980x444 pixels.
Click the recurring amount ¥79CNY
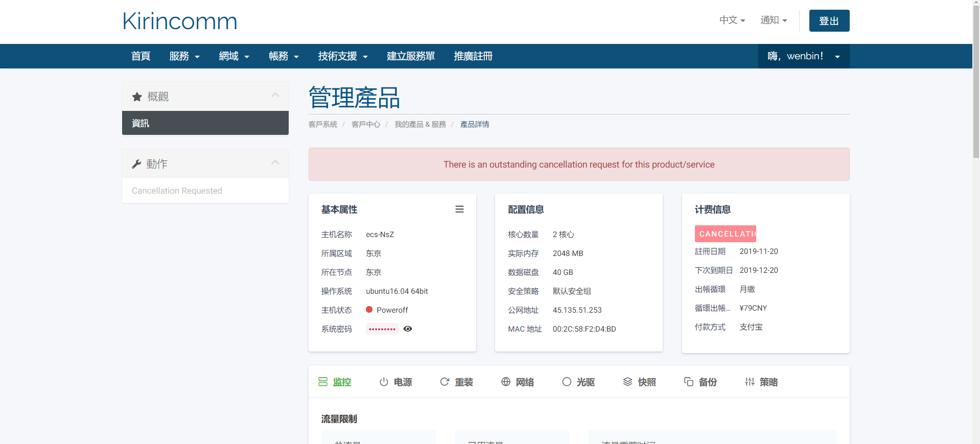click(x=753, y=308)
